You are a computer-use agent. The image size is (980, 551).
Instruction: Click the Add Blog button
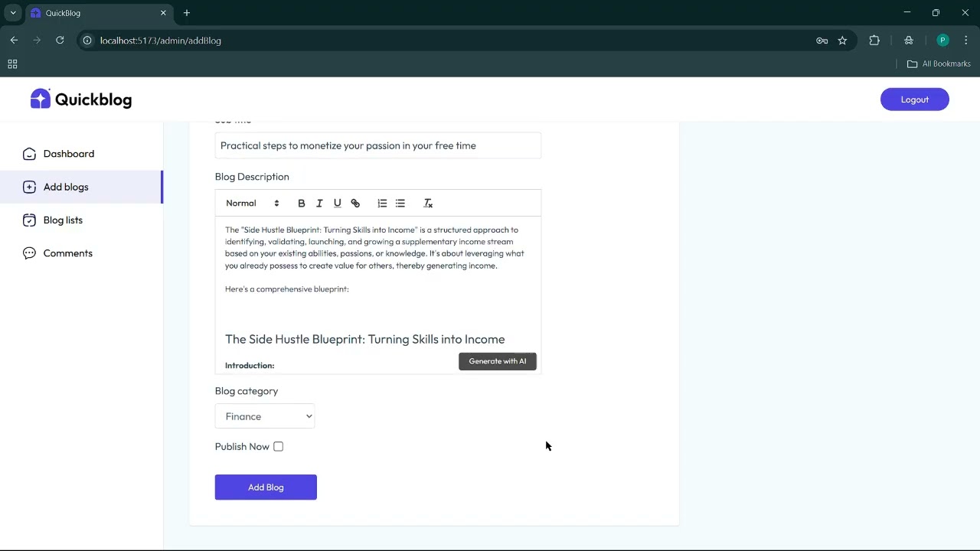[x=266, y=487]
